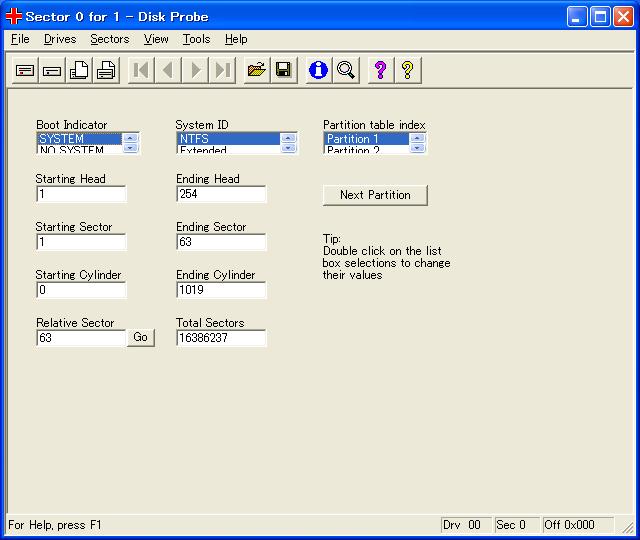Screen dimensions: 640x540
Task: Open the Tools menu
Action: point(196,39)
